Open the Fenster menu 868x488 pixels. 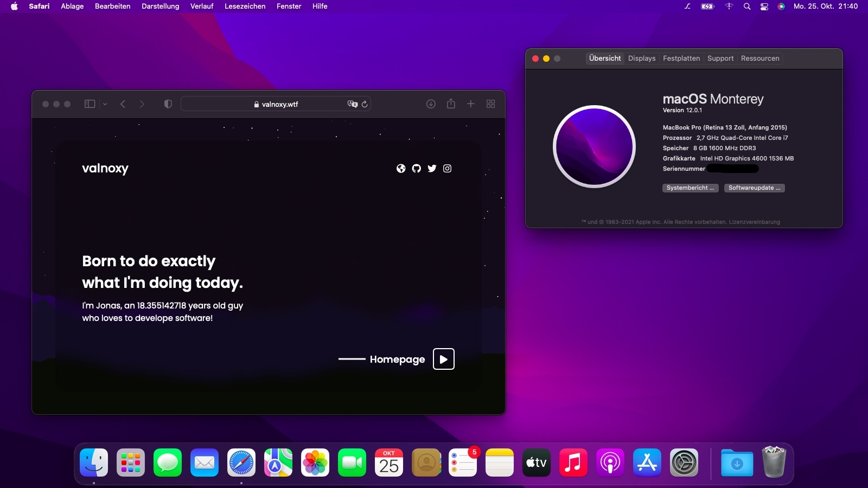(x=289, y=7)
